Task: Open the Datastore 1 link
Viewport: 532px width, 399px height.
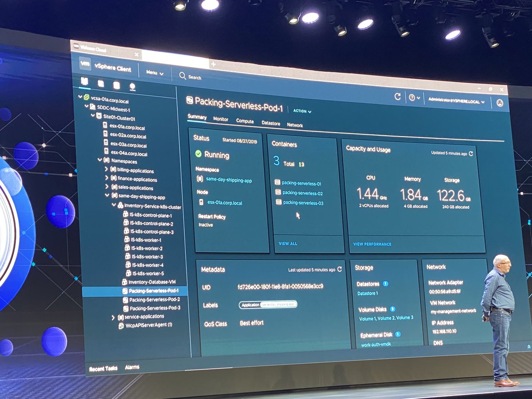Action: 368,293
